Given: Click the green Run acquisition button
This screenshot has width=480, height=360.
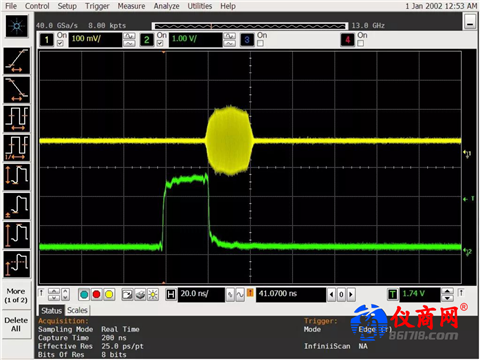Looking at the screenshot, I should [84, 294].
